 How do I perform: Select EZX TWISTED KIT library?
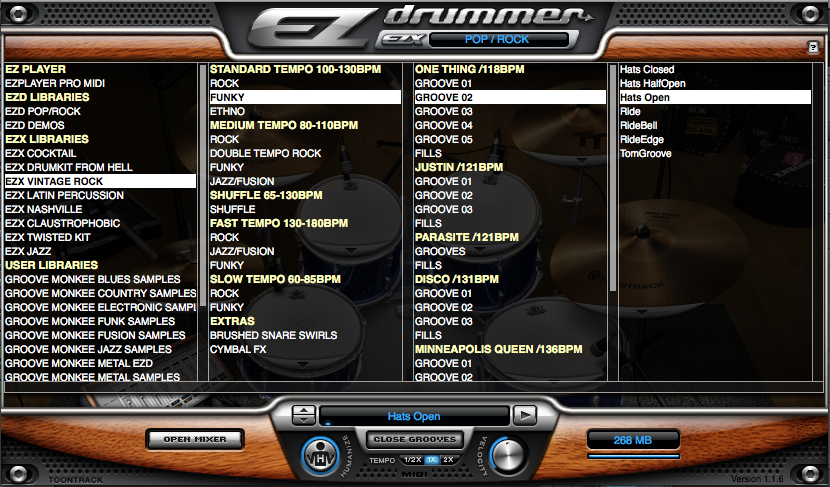[100, 237]
